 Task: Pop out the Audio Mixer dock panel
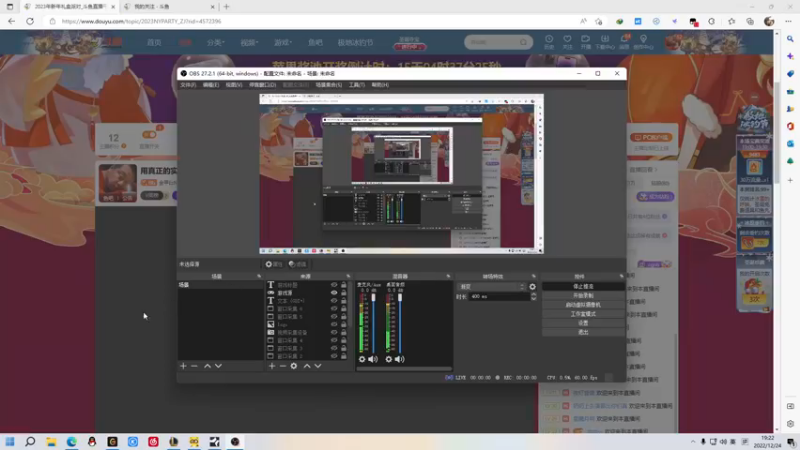(x=448, y=277)
